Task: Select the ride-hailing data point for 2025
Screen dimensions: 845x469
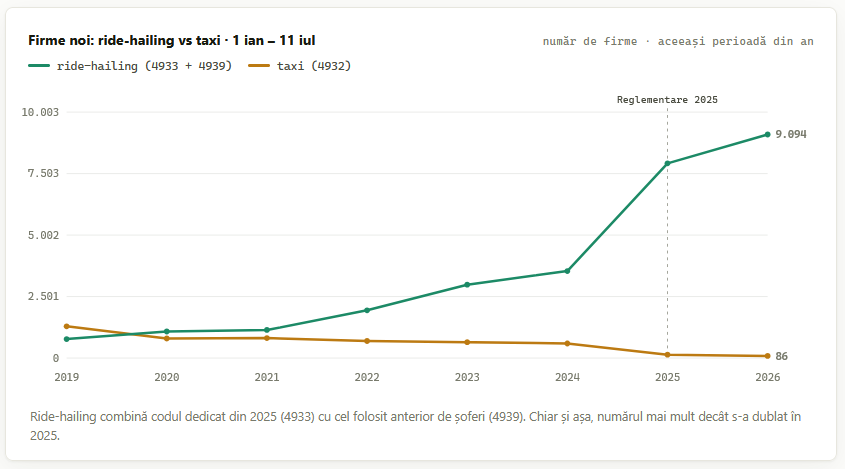Action: (x=667, y=163)
